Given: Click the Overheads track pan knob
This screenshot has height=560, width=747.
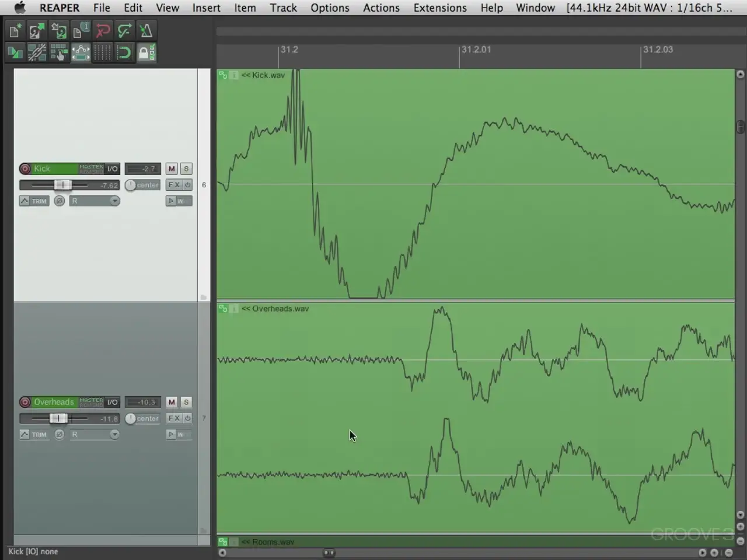Looking at the screenshot, I should click(130, 418).
